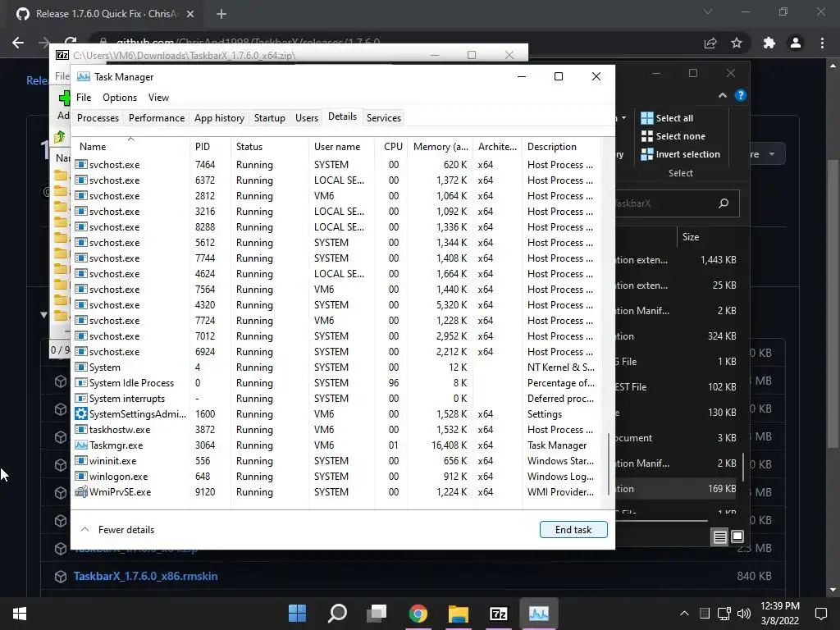Click Chrome share page icon
The image size is (840, 630).
[710, 43]
